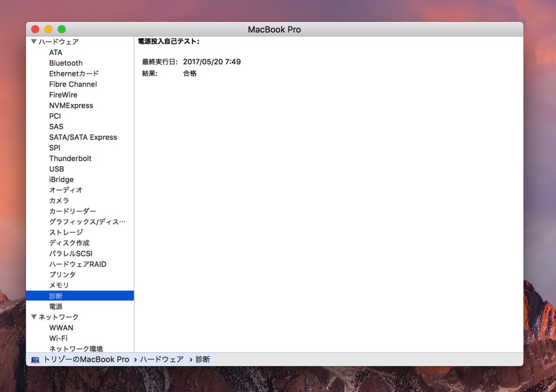Select カードリーダー entry

click(73, 211)
